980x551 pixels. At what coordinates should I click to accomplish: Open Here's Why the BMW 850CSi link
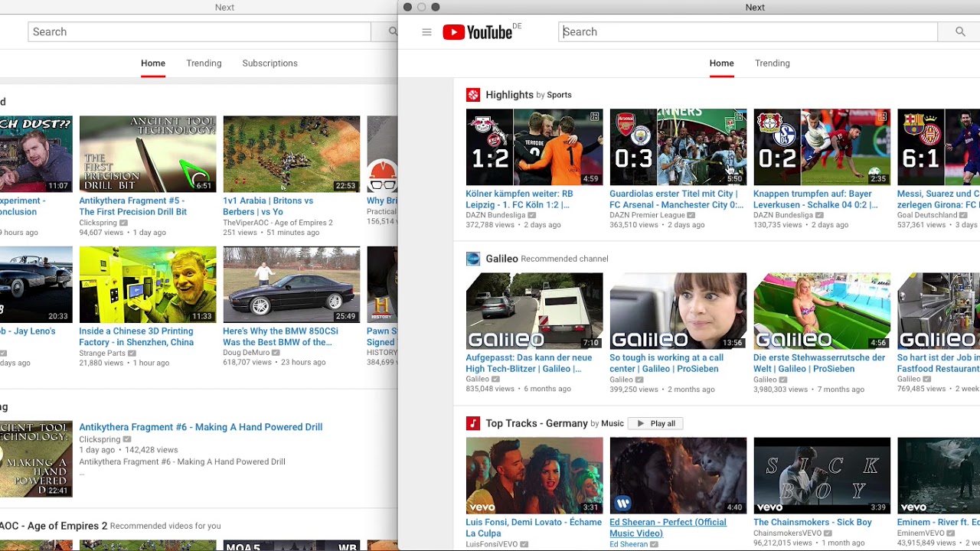pos(280,337)
